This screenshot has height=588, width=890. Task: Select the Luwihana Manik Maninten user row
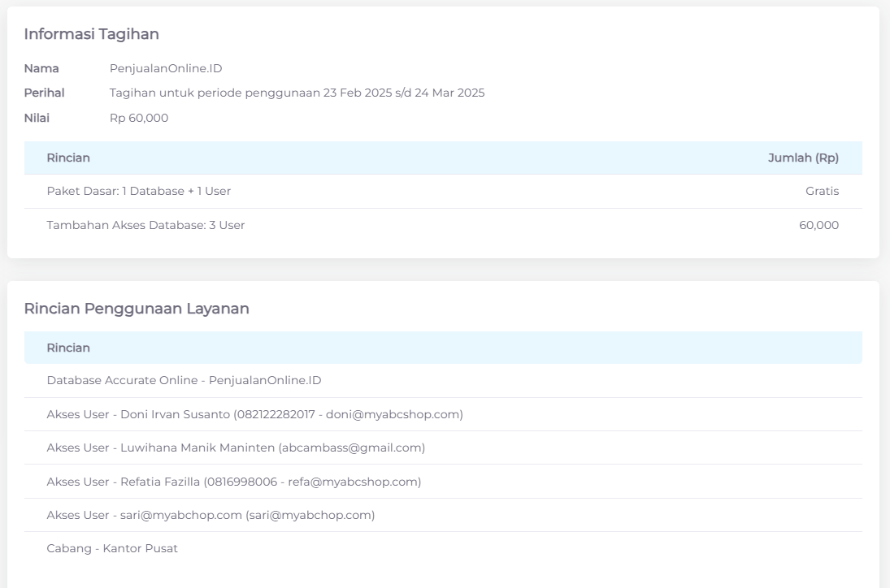(x=236, y=447)
